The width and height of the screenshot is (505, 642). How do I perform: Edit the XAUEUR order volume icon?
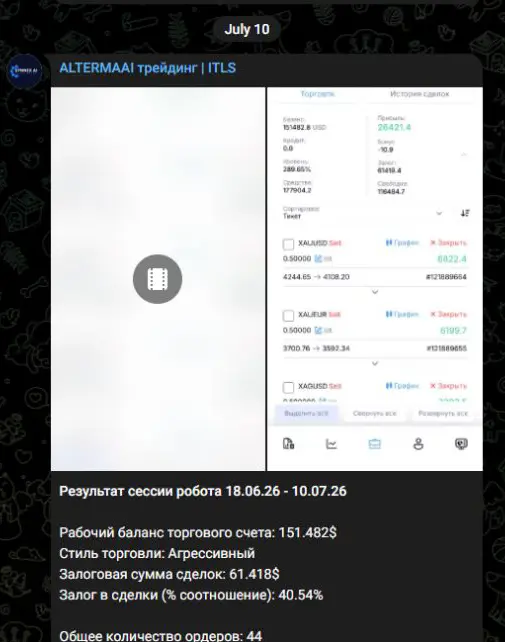pos(318,330)
